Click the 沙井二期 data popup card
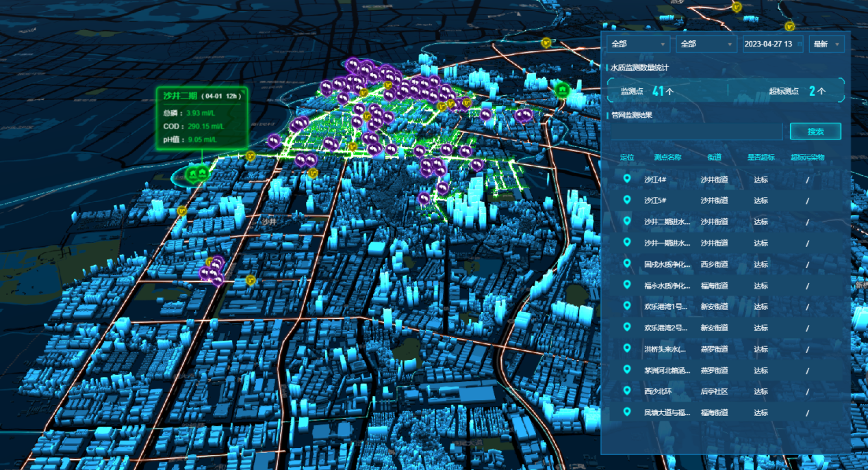Viewport: 868px width, 470px height. pos(201,118)
